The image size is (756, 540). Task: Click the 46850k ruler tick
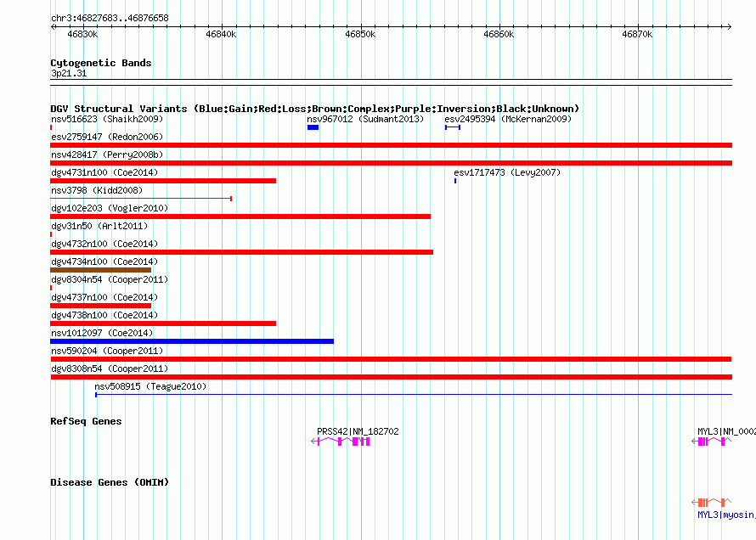pyautogui.click(x=361, y=34)
